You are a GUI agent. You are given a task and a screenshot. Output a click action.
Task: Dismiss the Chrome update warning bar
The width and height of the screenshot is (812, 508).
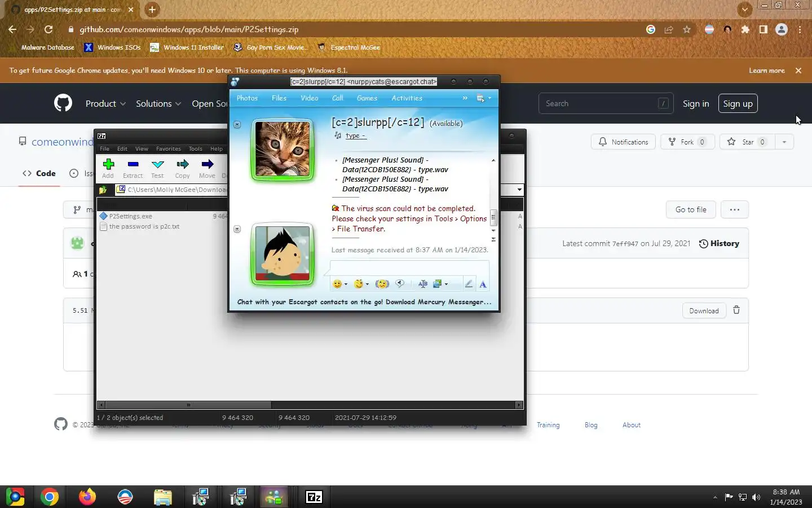[798, 71]
